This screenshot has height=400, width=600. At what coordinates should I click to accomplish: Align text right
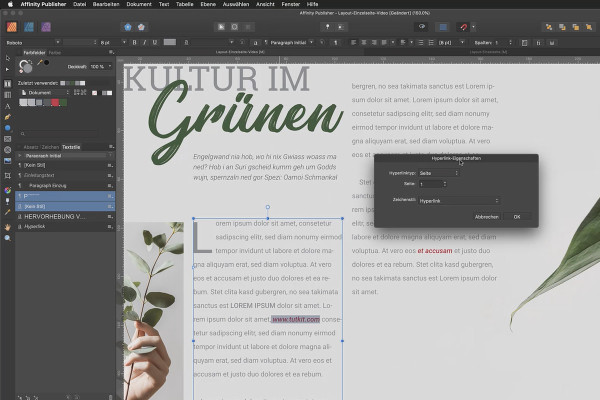374,42
